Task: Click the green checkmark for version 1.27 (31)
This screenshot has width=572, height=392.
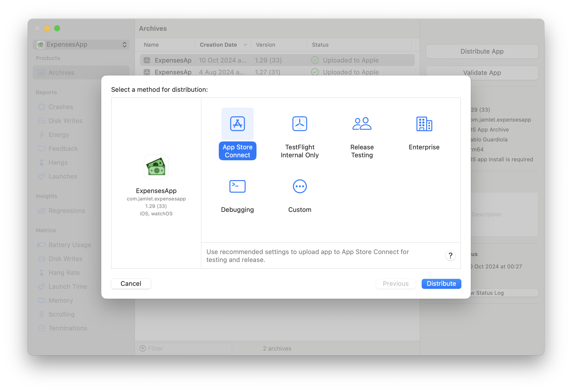Action: pos(315,72)
